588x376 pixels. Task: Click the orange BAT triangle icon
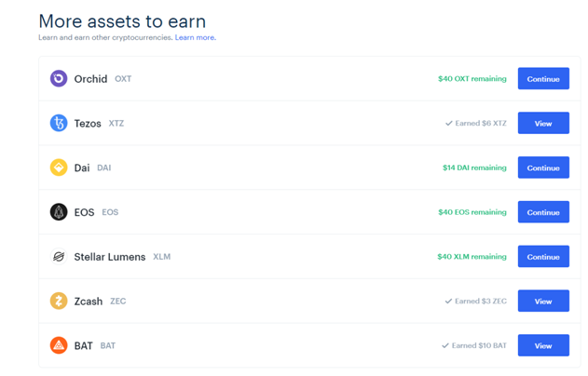point(59,345)
